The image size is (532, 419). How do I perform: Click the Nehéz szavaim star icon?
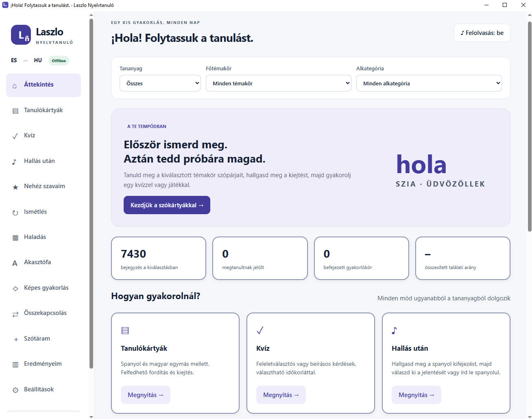[15, 187]
